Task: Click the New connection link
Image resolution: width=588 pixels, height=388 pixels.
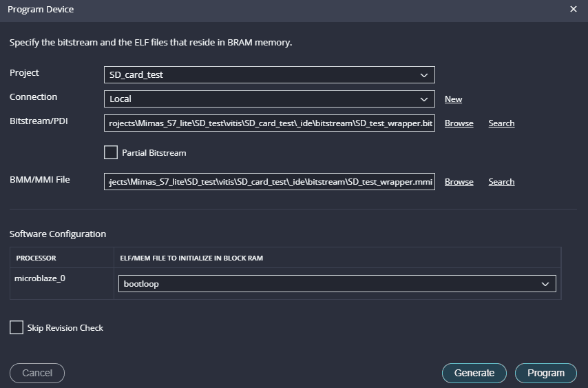Action: pyautogui.click(x=453, y=99)
